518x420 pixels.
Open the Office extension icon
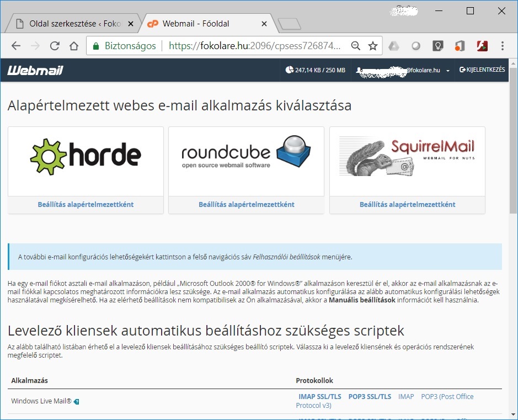[460, 46]
